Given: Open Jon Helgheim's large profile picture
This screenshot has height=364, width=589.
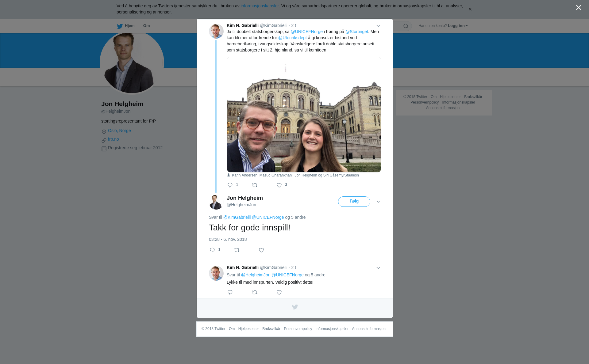Looking at the screenshot, I should tap(132, 63).
